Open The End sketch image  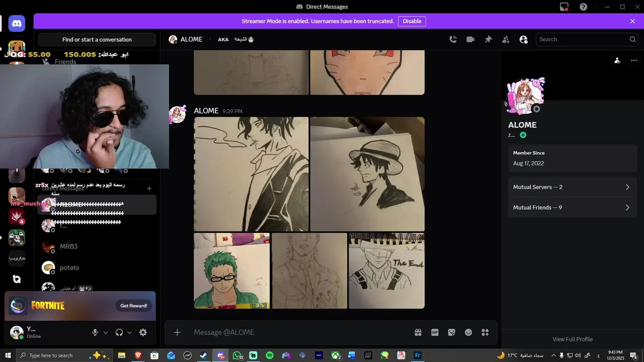pos(386,270)
